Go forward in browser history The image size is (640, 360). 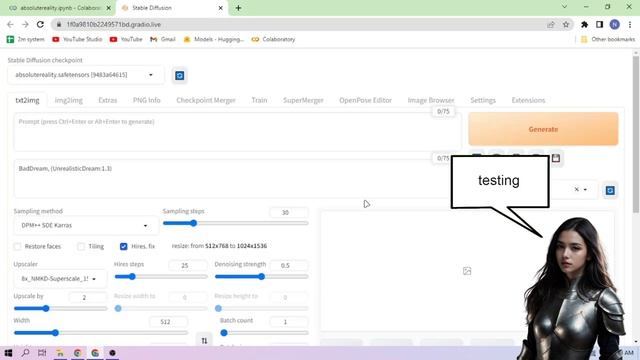(x=25, y=24)
